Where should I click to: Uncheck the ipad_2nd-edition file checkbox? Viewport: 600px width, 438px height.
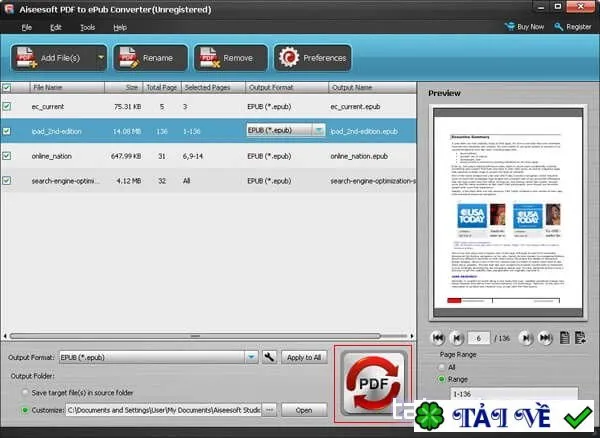coord(7,131)
